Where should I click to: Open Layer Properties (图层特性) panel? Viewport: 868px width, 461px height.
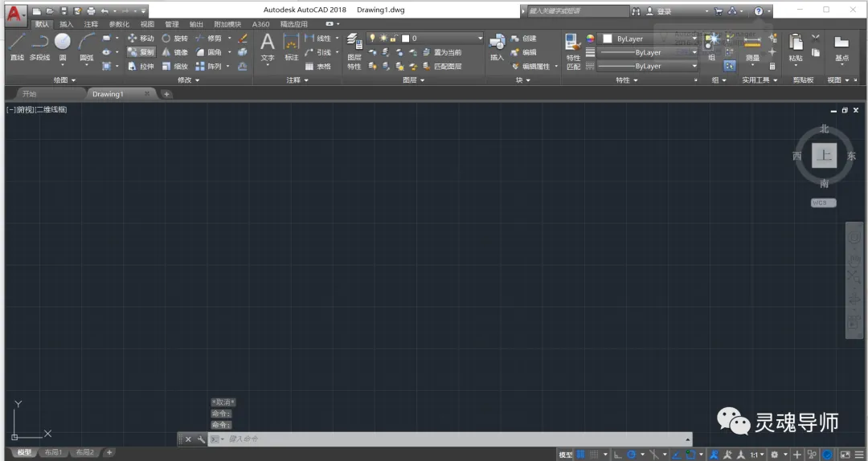(354, 51)
